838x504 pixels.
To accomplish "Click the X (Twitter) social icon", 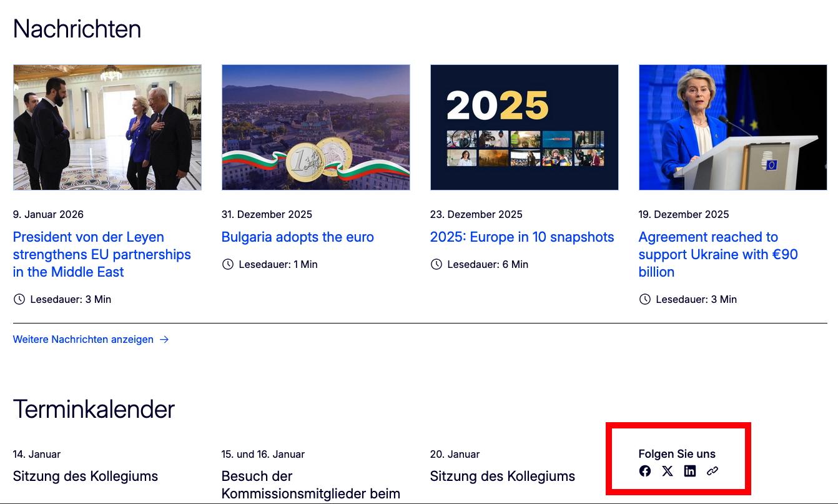I will (668, 471).
